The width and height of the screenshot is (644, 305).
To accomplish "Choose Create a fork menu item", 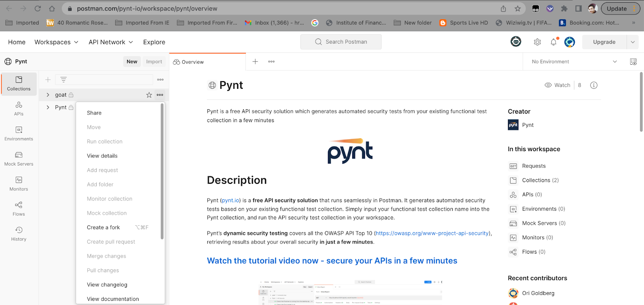I will pos(118,227).
